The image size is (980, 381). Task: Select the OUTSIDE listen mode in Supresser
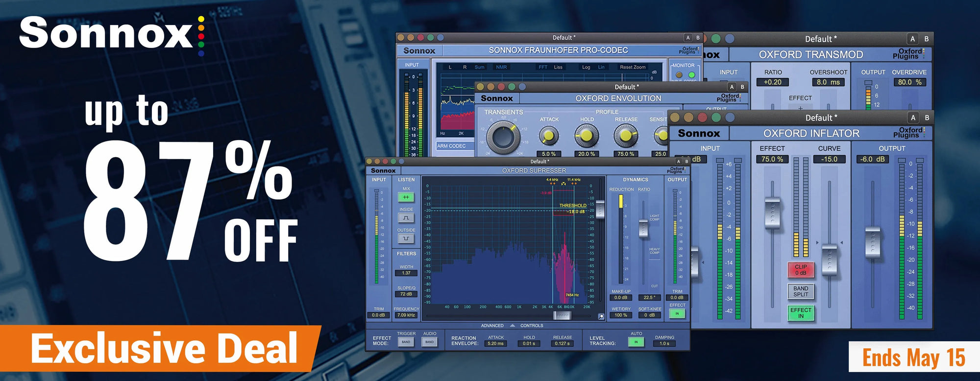coord(406,238)
